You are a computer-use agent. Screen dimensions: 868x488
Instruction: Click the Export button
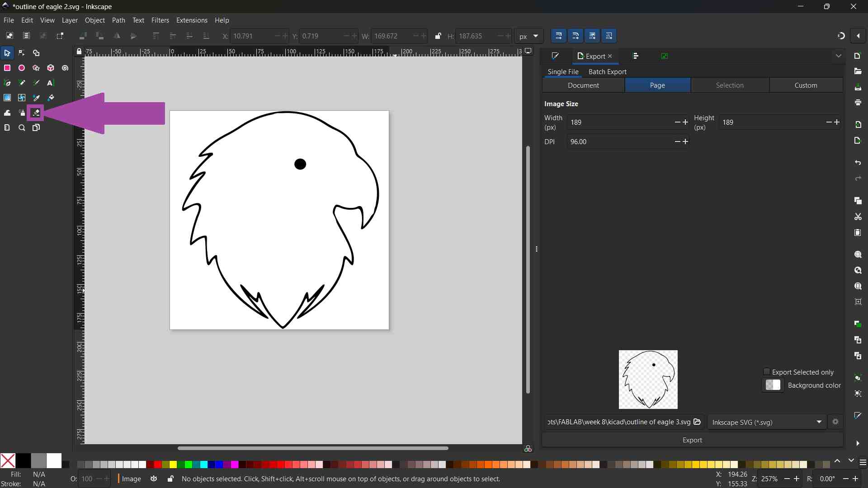pyautogui.click(x=692, y=440)
